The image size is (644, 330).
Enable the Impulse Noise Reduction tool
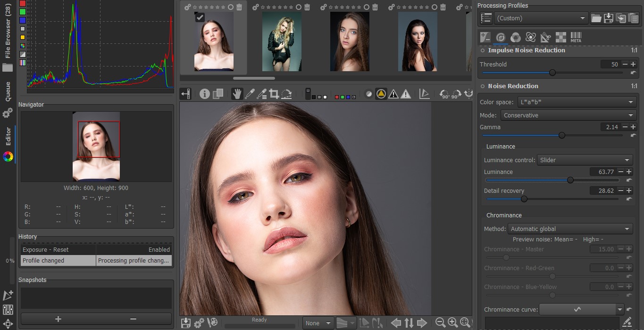pos(483,50)
